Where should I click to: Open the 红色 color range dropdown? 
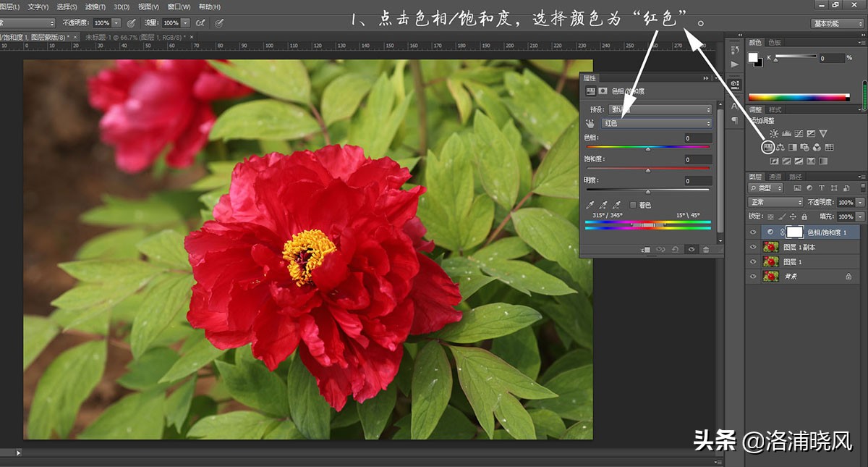coord(657,124)
